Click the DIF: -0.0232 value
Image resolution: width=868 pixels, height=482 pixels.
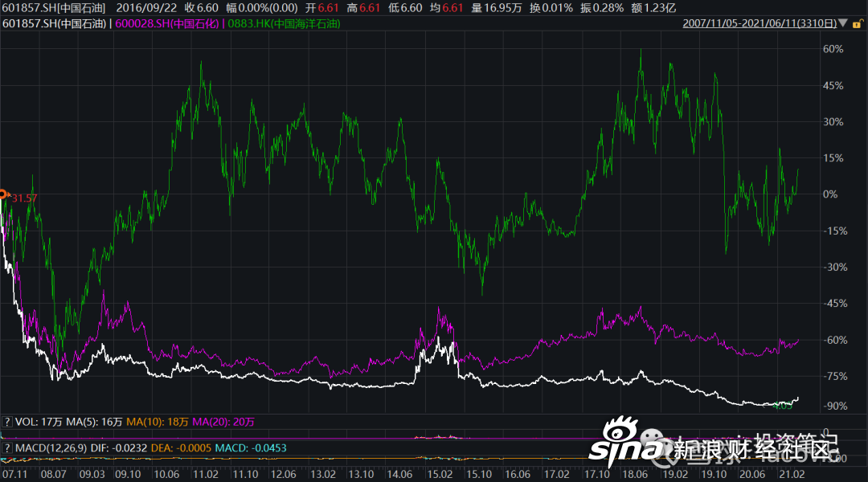[119, 447]
